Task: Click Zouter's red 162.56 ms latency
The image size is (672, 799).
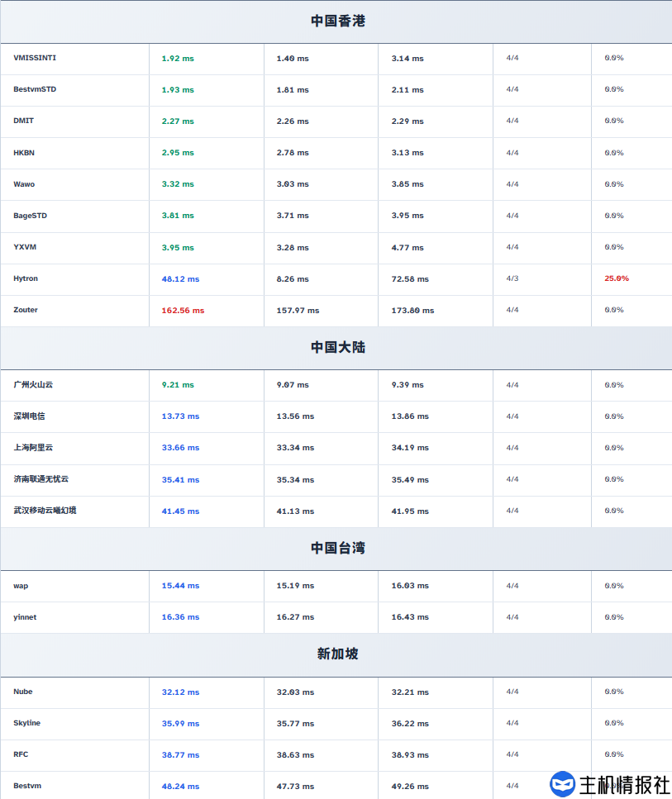Action: [x=183, y=311]
